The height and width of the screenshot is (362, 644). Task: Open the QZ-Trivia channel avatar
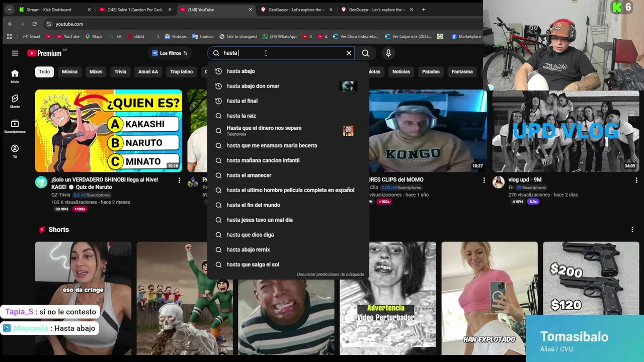41,182
